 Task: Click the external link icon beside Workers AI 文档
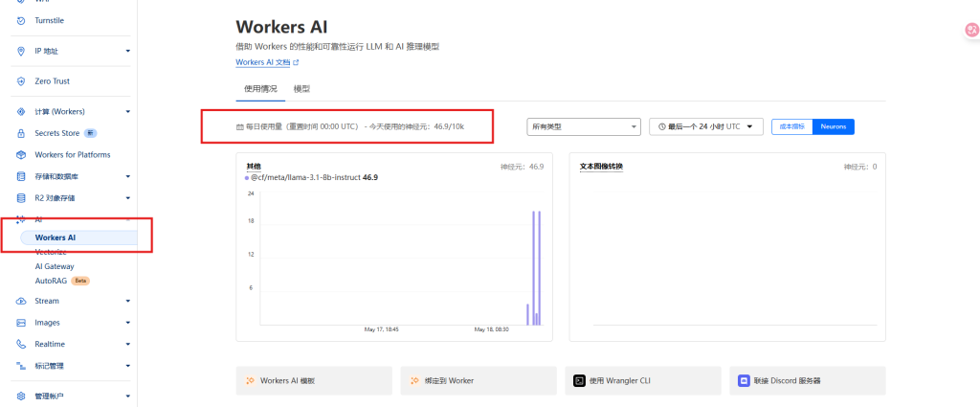point(297,62)
